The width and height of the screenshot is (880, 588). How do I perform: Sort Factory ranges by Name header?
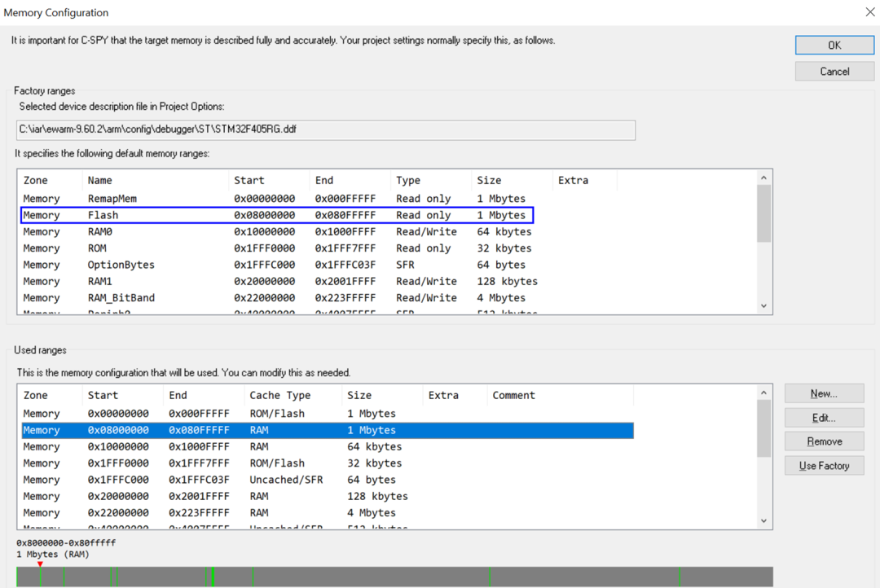coord(155,180)
